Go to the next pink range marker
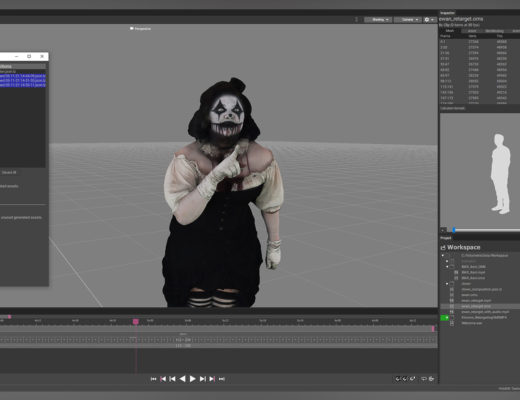 212,379
